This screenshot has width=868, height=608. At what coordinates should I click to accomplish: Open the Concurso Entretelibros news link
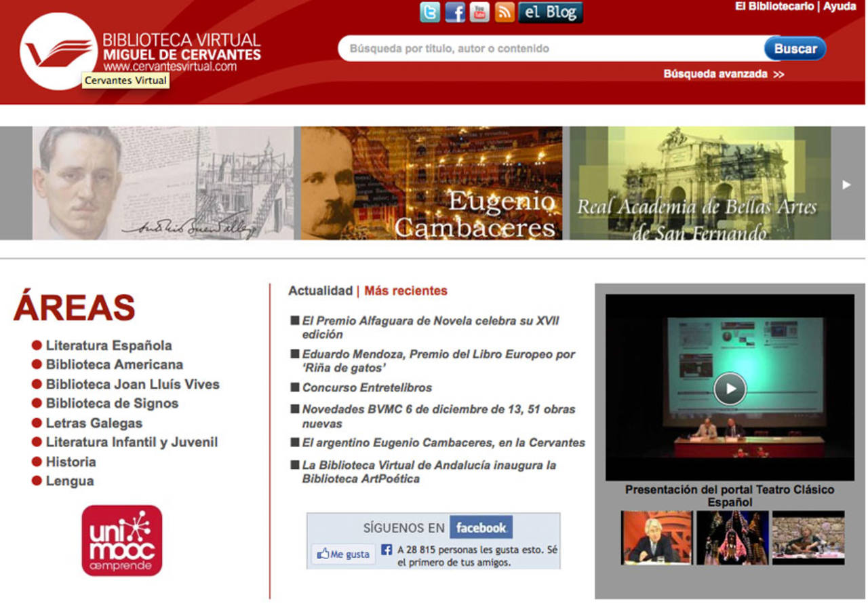point(367,388)
